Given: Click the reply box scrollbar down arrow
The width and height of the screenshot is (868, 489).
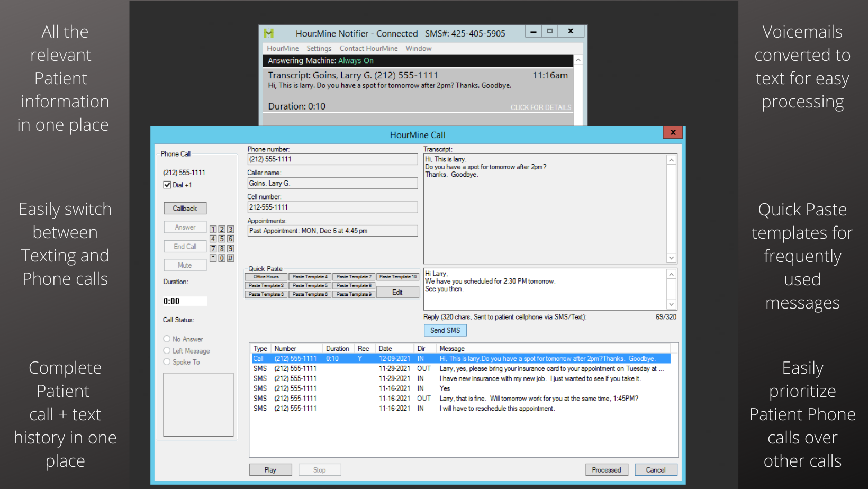Looking at the screenshot, I should click(671, 304).
